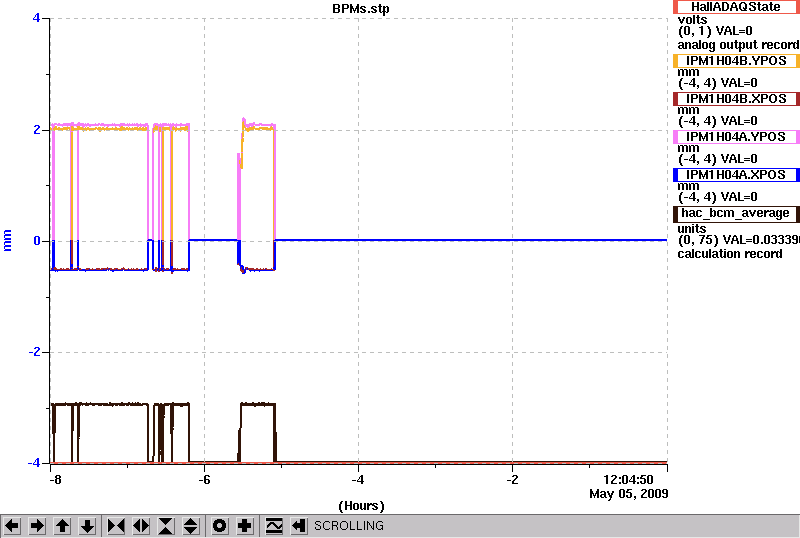Image resolution: width=800 pixels, height=538 pixels.
Task: Click the plus toolbar icon
Action: point(245,526)
